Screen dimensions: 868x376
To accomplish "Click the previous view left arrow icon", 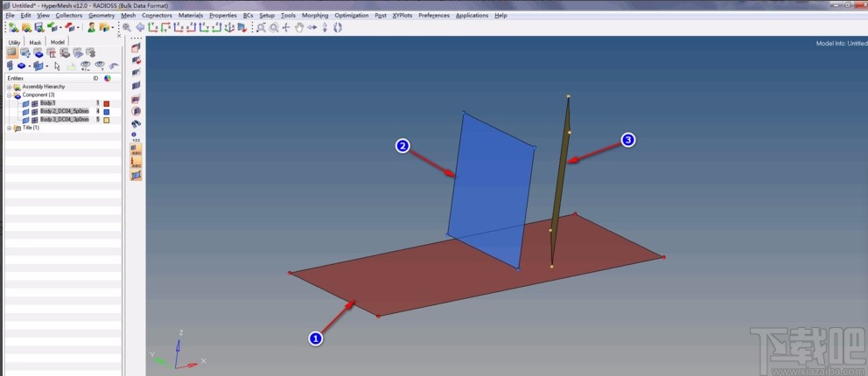I will click(x=139, y=28).
